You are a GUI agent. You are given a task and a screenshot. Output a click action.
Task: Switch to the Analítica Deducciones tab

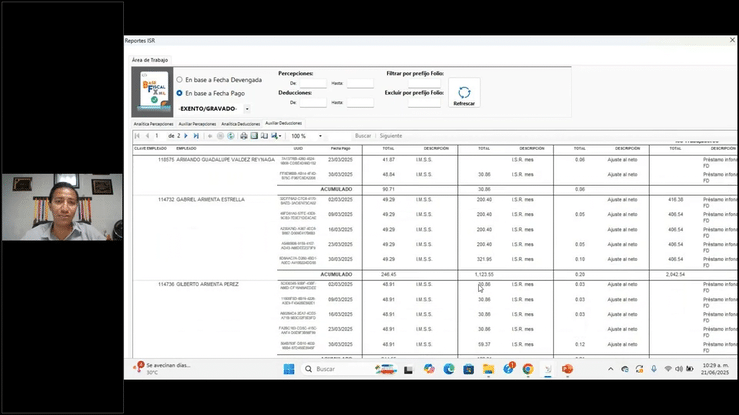[240, 124]
